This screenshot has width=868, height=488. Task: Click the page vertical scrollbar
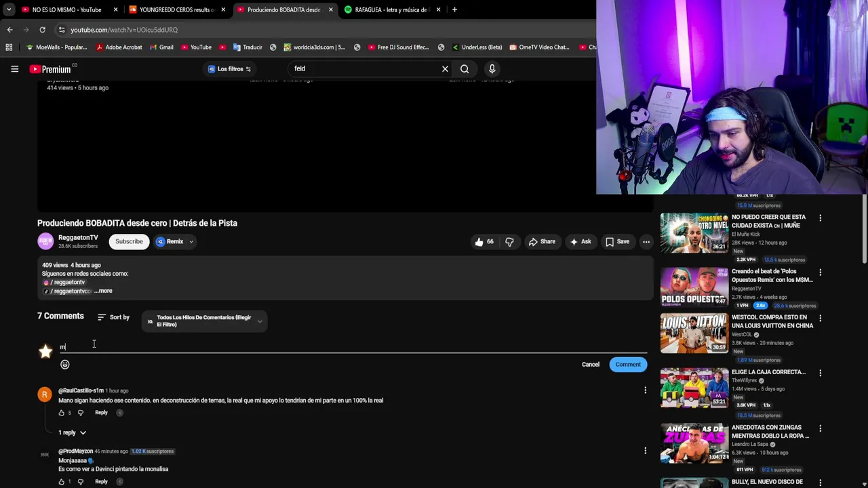coord(865,230)
